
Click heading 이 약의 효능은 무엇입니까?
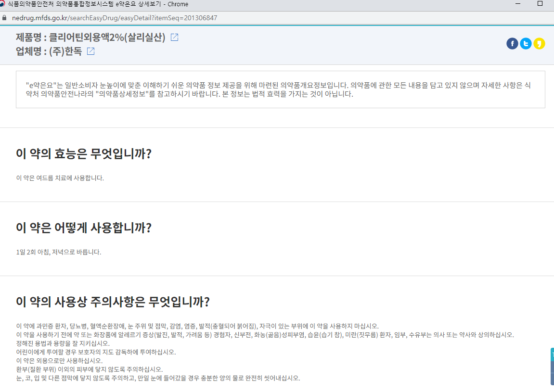[84, 153]
